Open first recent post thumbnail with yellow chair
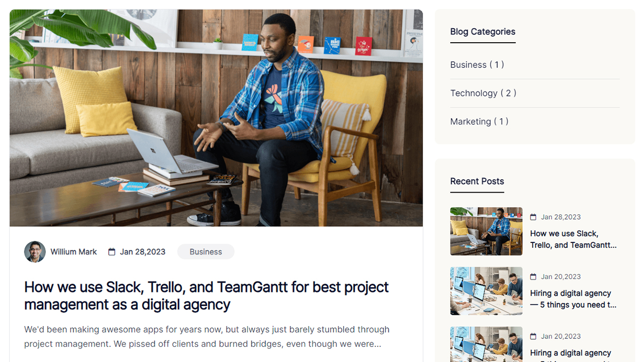The width and height of the screenshot is (644, 362). point(486,231)
